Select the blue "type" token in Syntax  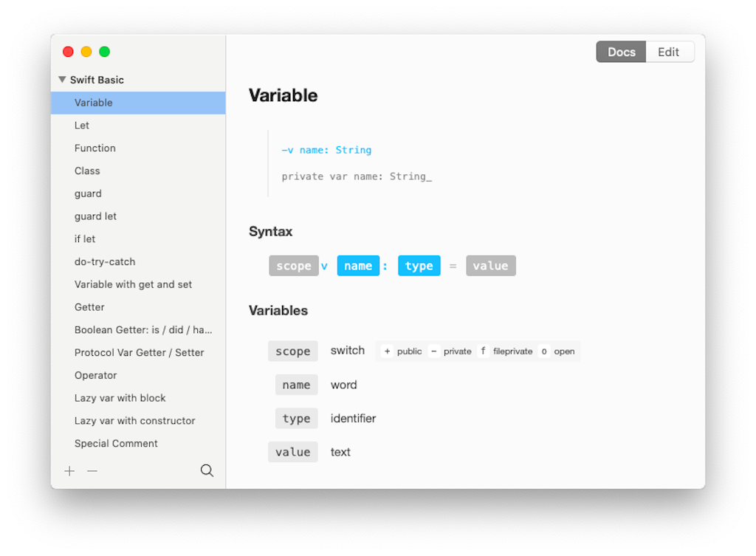pyautogui.click(x=419, y=265)
